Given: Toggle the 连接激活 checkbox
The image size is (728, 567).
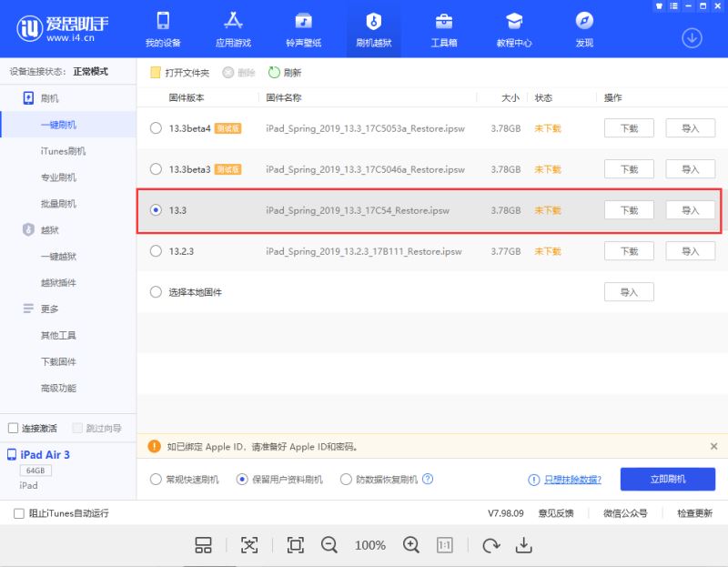Looking at the screenshot, I should 13,428.
